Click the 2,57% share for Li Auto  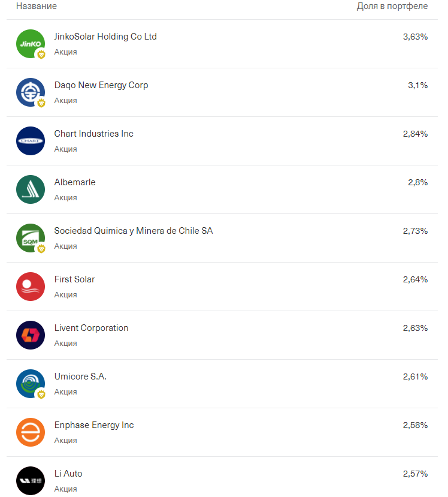[x=415, y=474]
